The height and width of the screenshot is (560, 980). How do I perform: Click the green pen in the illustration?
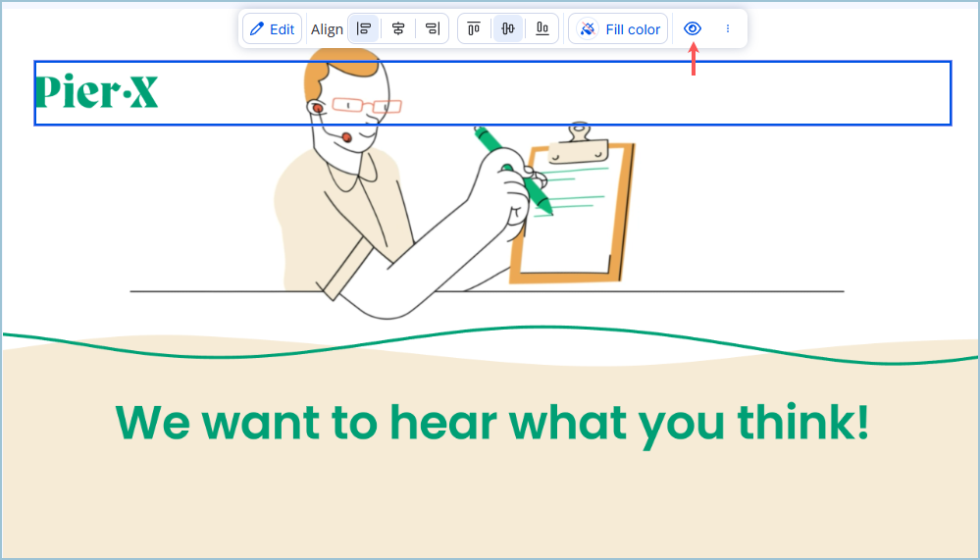(512, 167)
